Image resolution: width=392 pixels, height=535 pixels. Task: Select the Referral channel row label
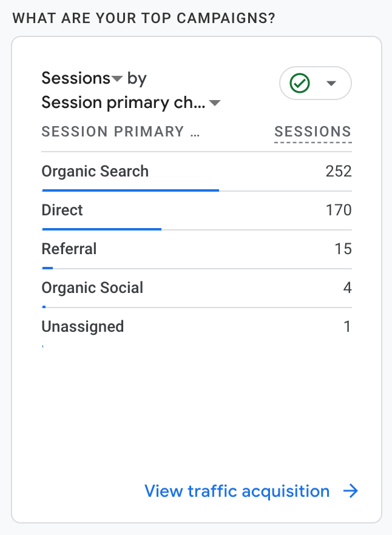point(69,249)
